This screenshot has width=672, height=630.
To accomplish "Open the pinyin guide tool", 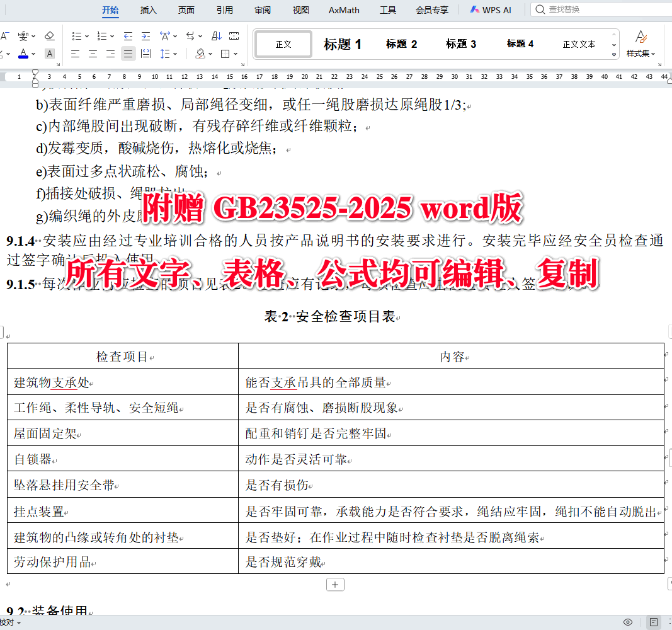I will tap(23, 36).
